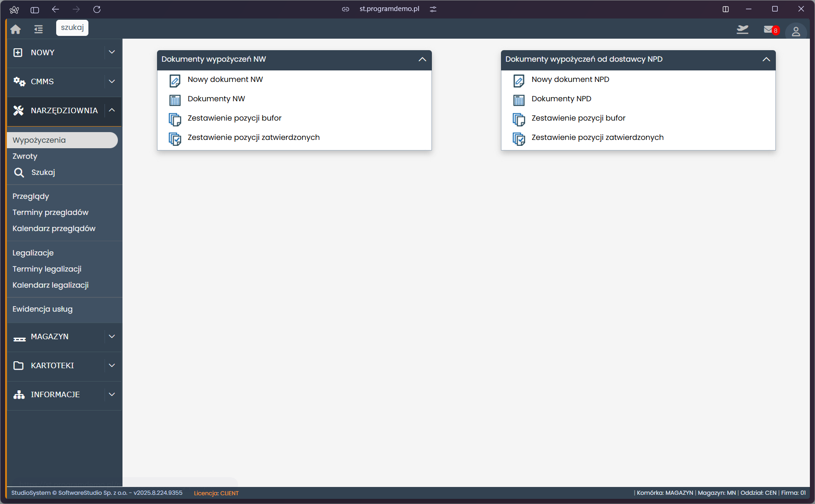Select Zwroty in the sidebar menu

point(25,156)
